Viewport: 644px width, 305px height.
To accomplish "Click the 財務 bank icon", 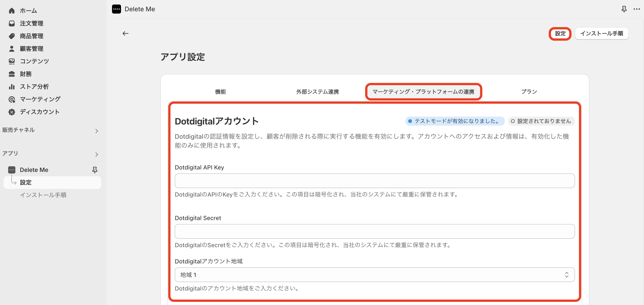I will tap(12, 74).
